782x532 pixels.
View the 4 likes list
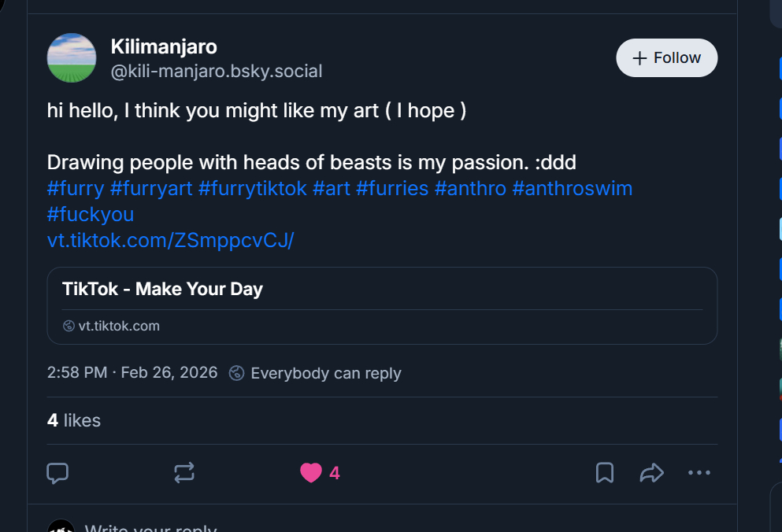pyautogui.click(x=74, y=420)
